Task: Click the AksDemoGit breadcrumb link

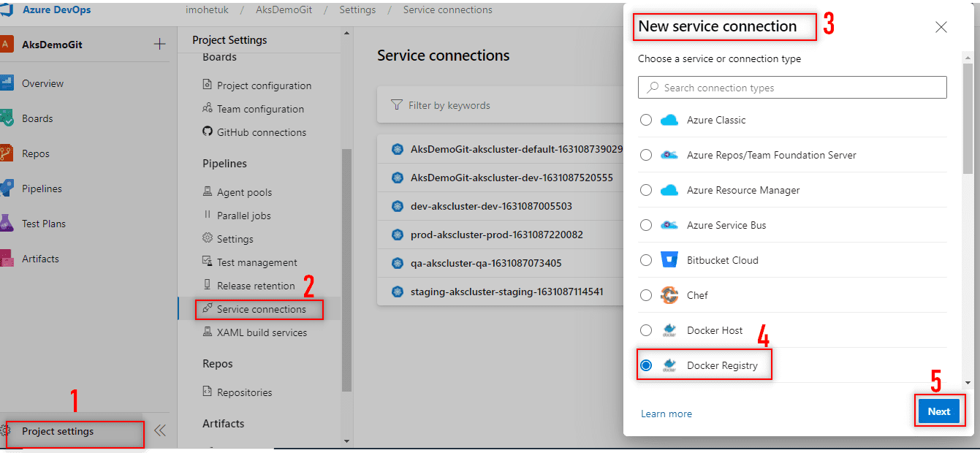Action: coord(283,10)
